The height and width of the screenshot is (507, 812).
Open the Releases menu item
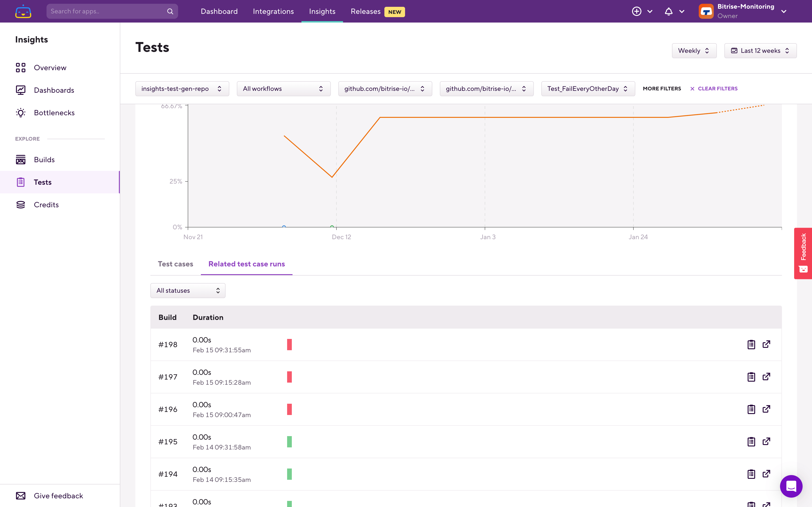(365, 12)
